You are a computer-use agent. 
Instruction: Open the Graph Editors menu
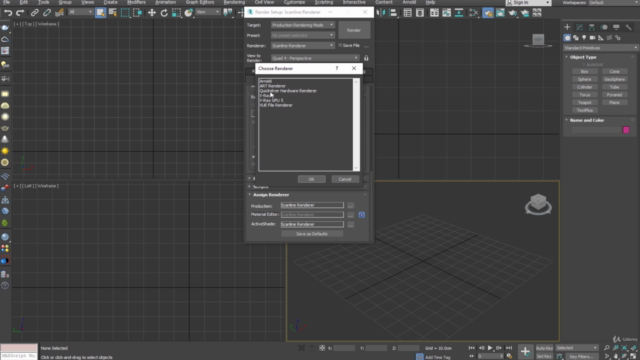200,2
